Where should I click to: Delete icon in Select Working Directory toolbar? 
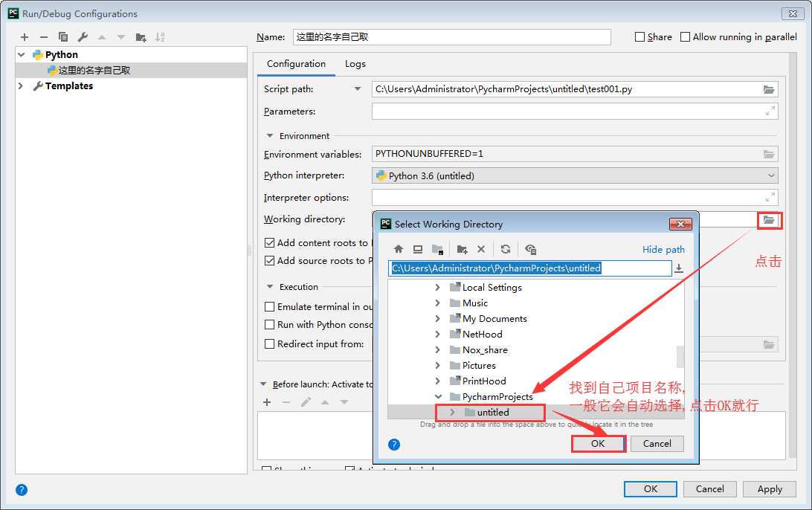tap(481, 249)
